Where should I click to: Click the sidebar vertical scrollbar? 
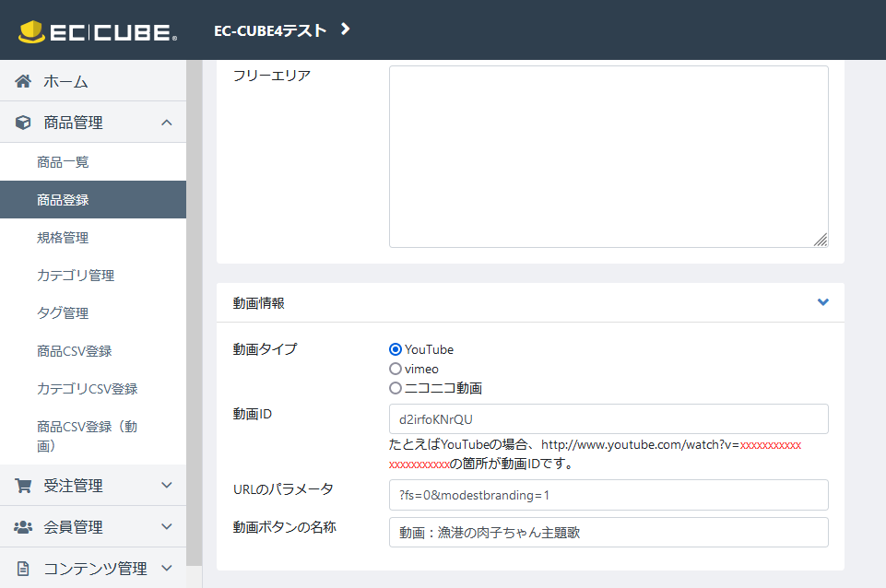195,312
